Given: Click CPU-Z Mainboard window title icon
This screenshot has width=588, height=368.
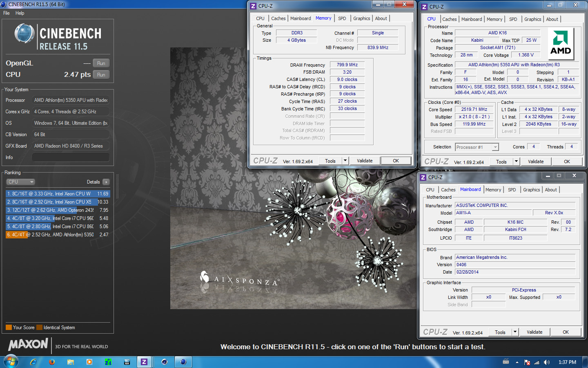Looking at the screenshot, I should (x=423, y=177).
